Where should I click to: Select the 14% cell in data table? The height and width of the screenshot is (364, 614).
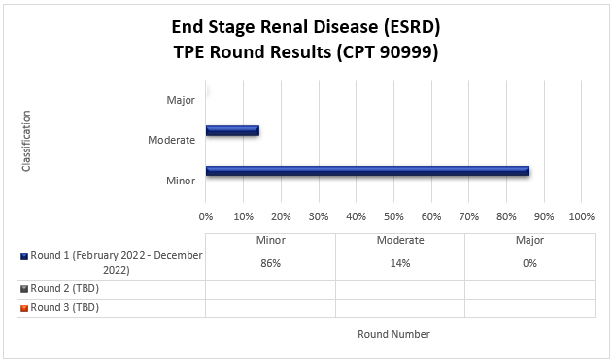click(400, 263)
